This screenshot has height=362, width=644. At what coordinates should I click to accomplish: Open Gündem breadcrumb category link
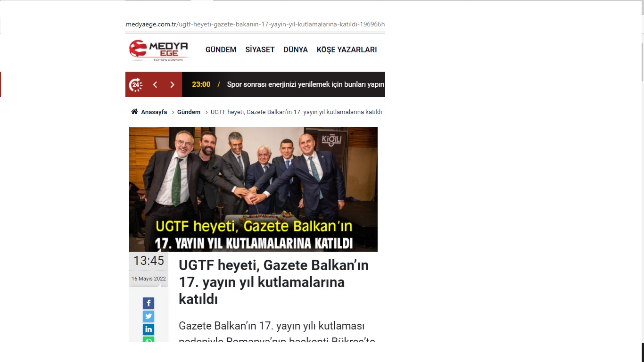coord(189,112)
